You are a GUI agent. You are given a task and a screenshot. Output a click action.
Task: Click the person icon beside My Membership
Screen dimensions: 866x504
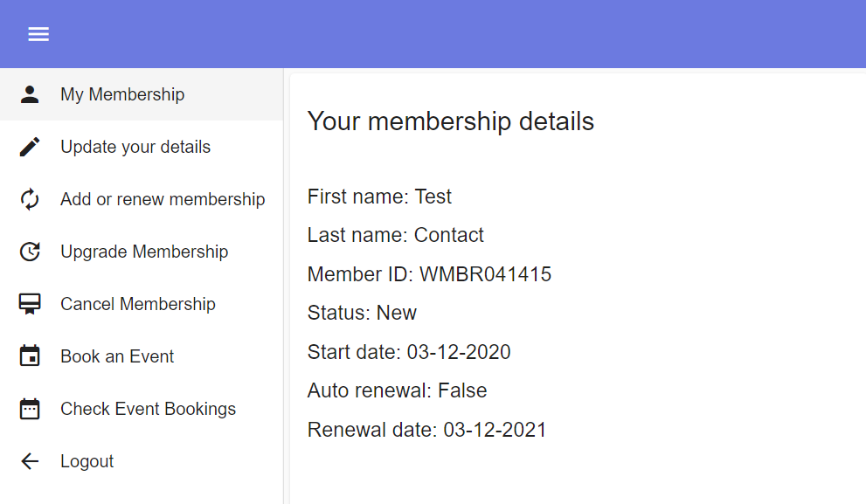[31, 93]
